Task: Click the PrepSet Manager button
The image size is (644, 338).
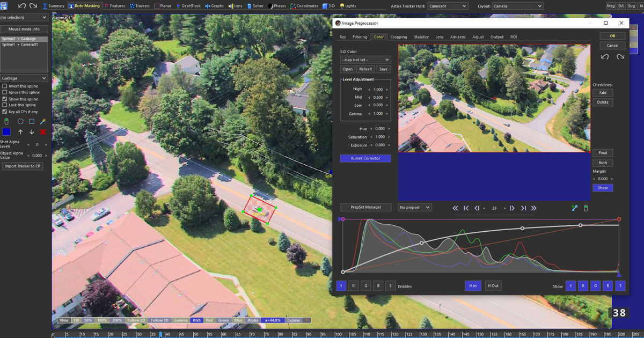Action: pyautogui.click(x=365, y=207)
